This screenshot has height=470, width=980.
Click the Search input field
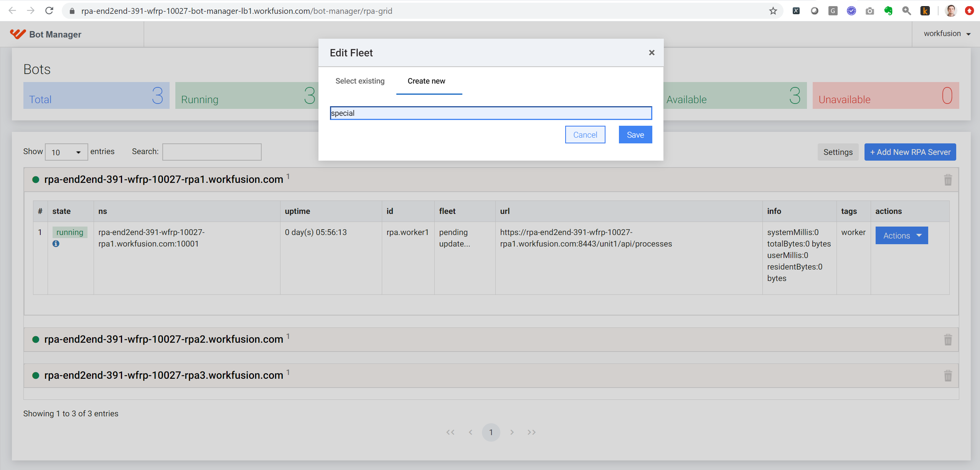click(212, 152)
